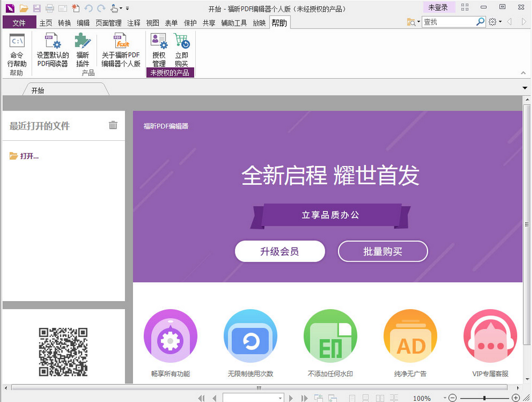Go to next search result arrow
532x402 pixels.
523,22
